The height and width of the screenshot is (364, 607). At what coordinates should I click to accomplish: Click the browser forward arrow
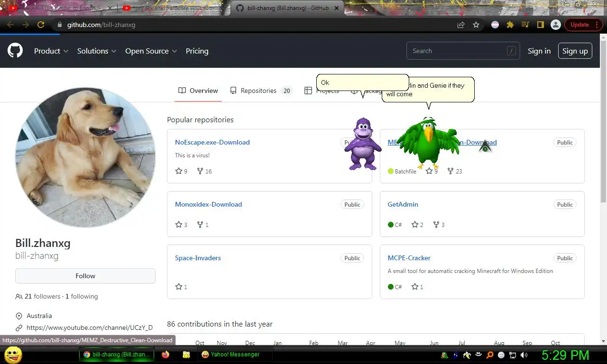click(x=26, y=25)
